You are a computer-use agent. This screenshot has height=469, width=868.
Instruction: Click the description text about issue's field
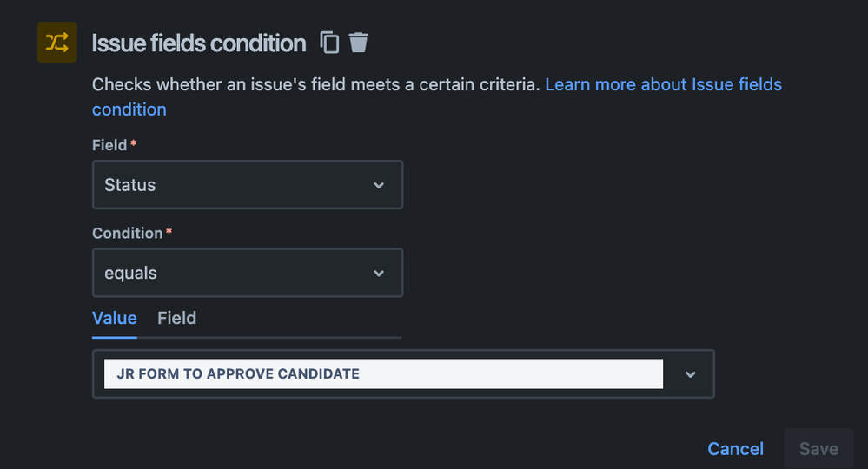click(315, 84)
